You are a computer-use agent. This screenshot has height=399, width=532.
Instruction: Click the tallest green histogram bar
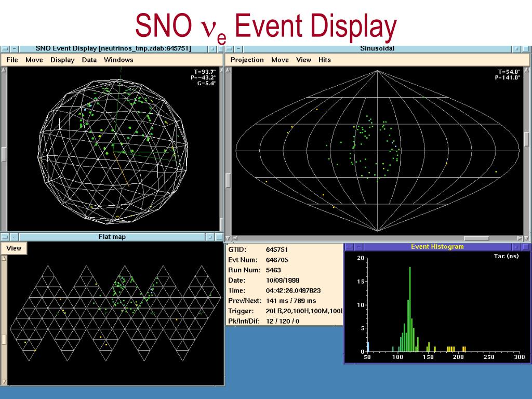click(410, 309)
